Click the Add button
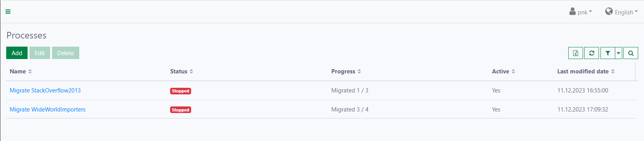This screenshot has width=644, height=141. [x=17, y=53]
